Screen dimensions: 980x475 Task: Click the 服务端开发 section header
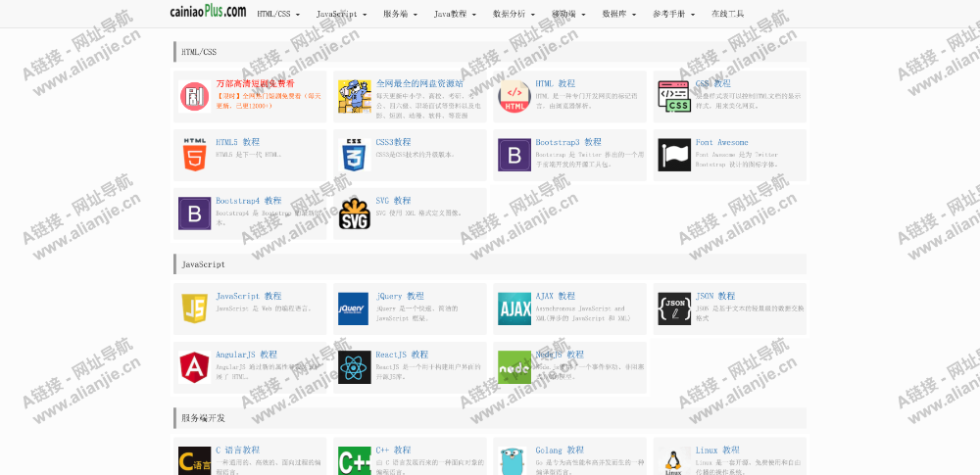[489, 418]
